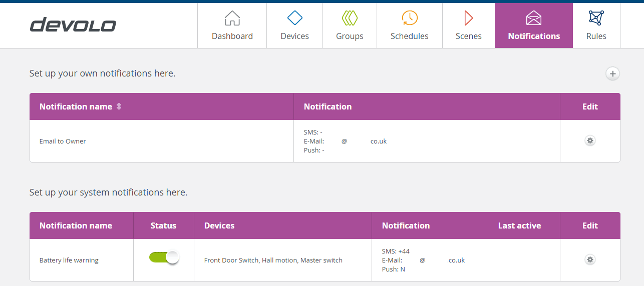This screenshot has width=644, height=286.
Task: Open the Rules network icon
Action: pos(596,18)
